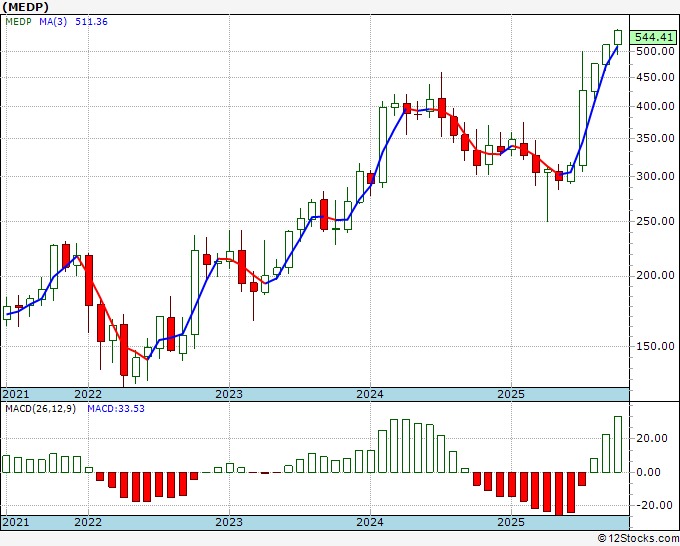Click the 450.00 price axis label
Image resolution: width=680 pixels, height=546 pixels.
pyautogui.click(x=655, y=77)
